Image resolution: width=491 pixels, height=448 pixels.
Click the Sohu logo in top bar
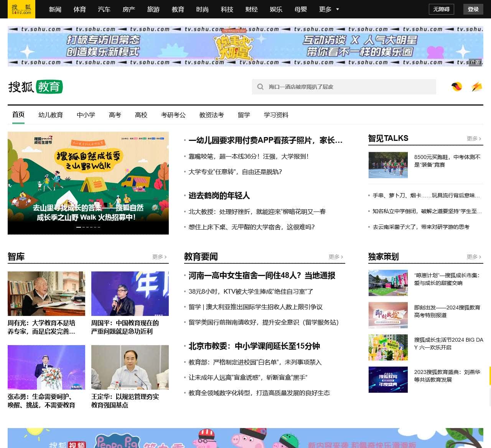[x=21, y=9]
